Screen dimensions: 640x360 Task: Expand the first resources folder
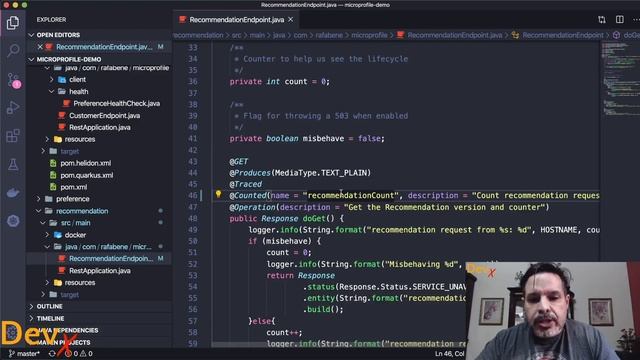click(x=80, y=139)
